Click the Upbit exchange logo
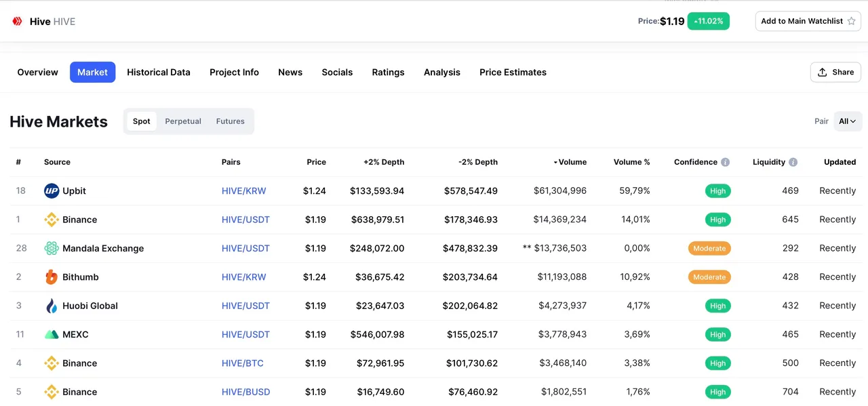This screenshot has width=868, height=406. pyautogui.click(x=52, y=191)
